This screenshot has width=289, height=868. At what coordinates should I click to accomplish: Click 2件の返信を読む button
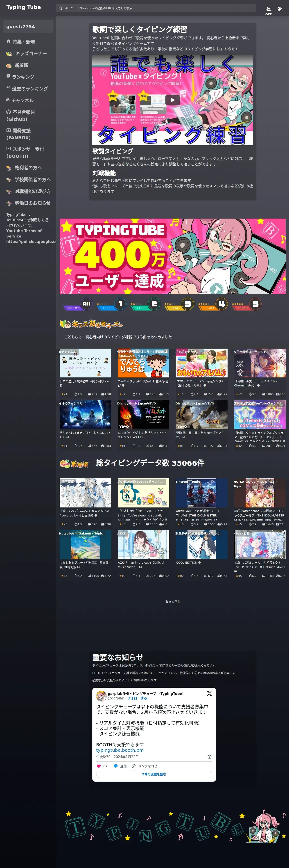coord(154,774)
